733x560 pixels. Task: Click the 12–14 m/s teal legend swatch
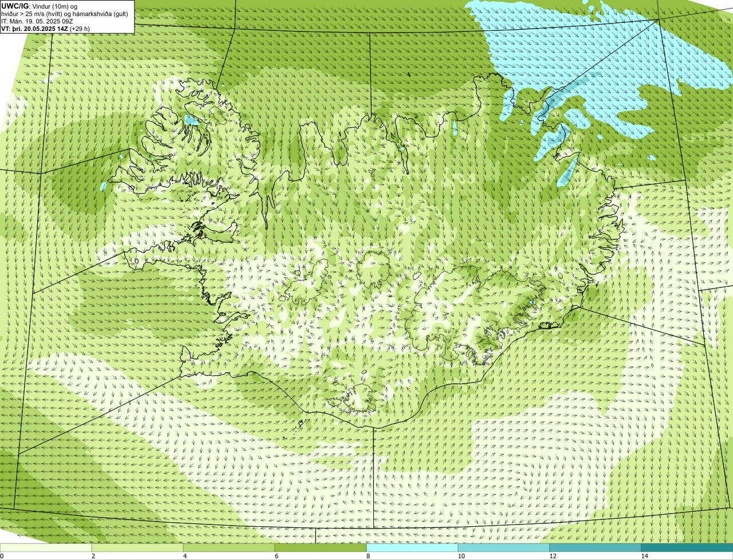(x=596, y=548)
